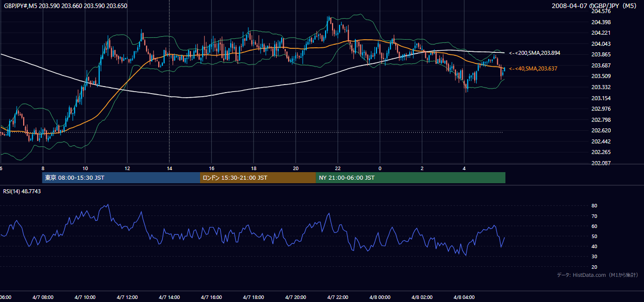
Task: Click price axis label 202.265
Action: (601, 152)
